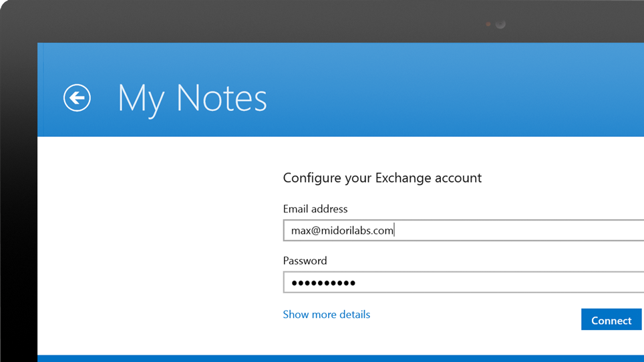
Task: Place cursor after ".com" in email field
Action: click(x=394, y=230)
